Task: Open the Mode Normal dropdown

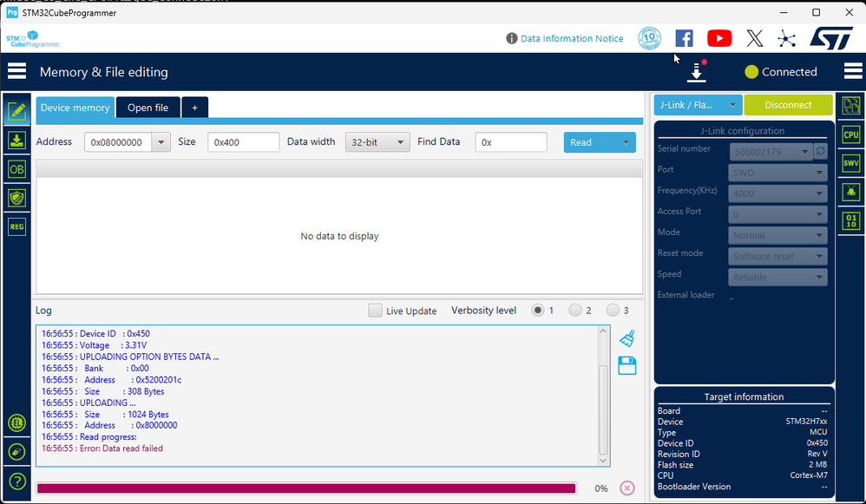Action: pos(777,235)
